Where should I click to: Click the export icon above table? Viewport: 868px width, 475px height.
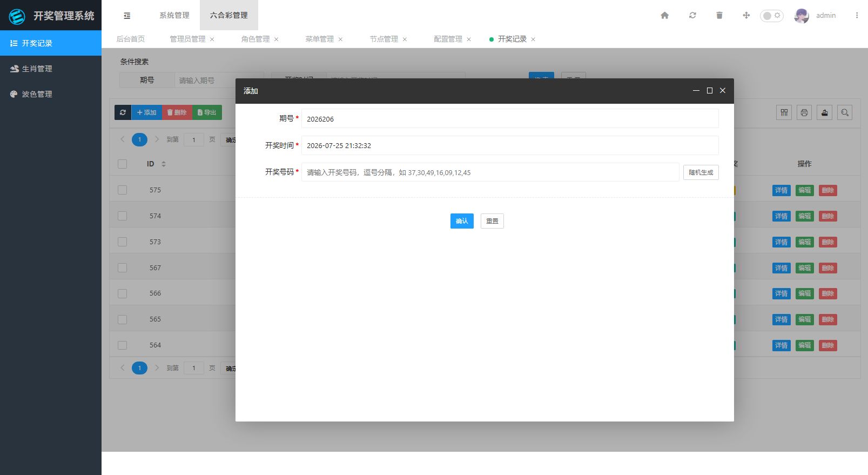point(824,112)
